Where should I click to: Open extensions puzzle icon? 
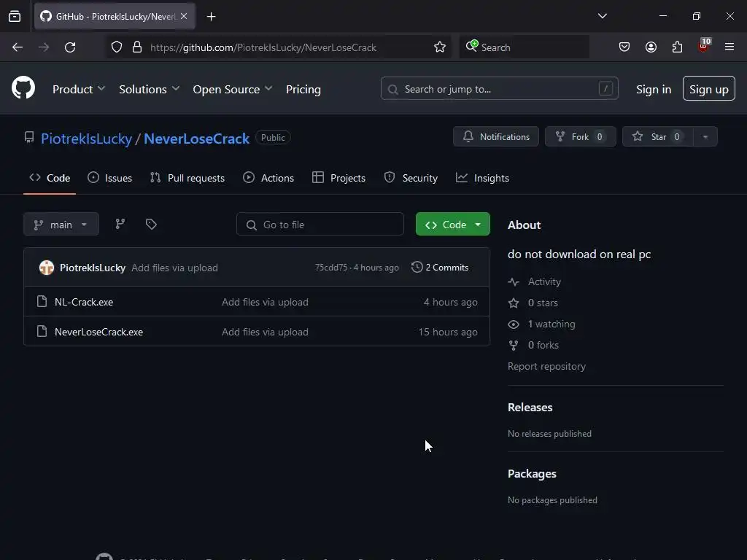pos(677,47)
